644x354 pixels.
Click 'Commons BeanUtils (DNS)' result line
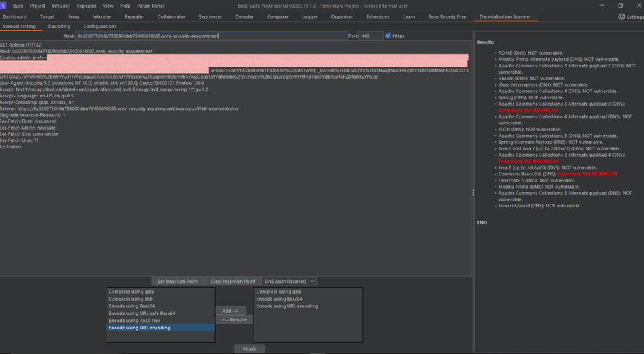558,174
